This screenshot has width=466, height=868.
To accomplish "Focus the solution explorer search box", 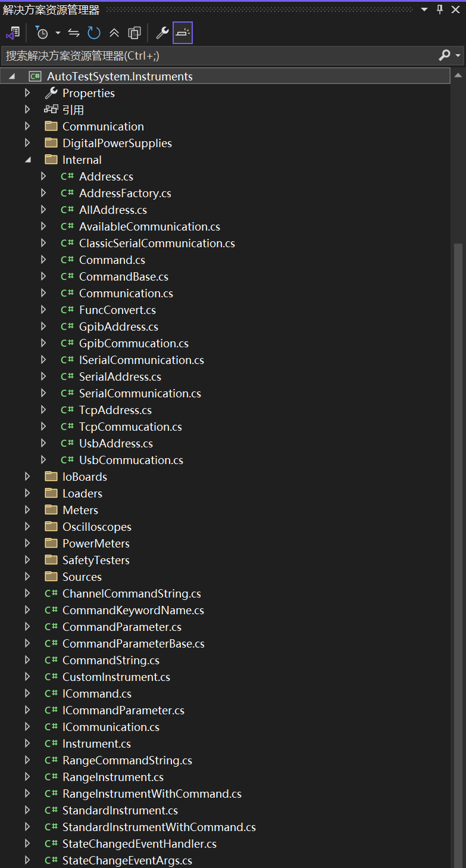I will pyautogui.click(x=219, y=55).
